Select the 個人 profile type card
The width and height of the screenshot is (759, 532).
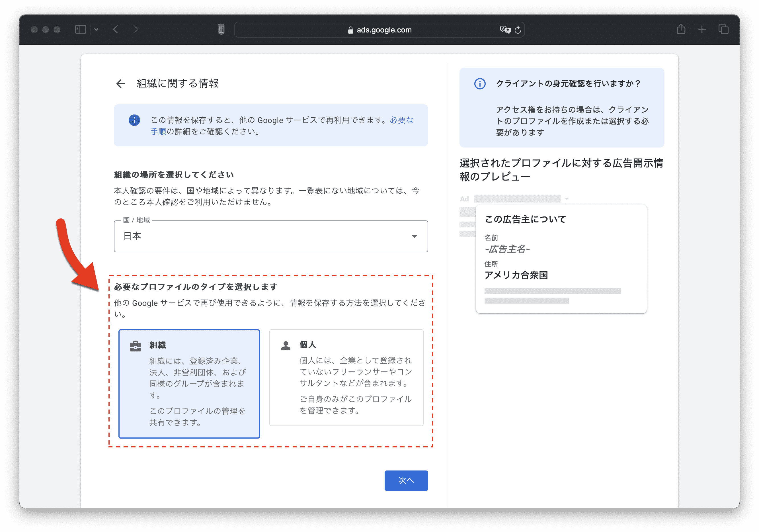346,377
